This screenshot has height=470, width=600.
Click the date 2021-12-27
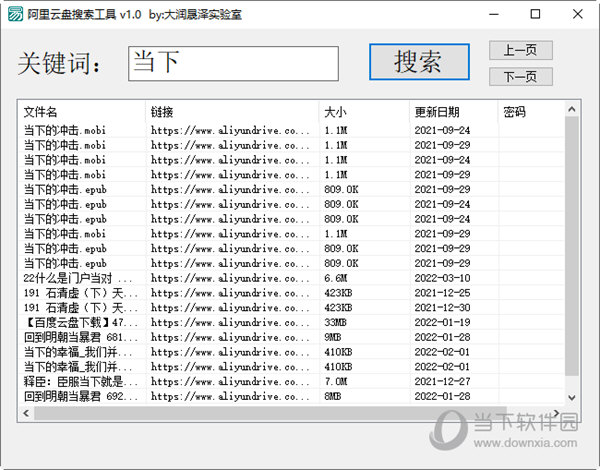442,382
